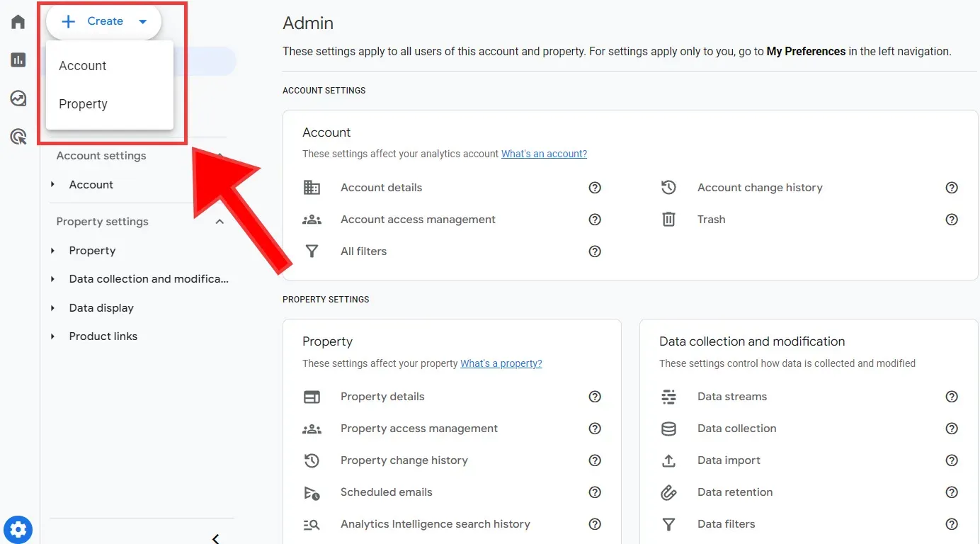Open help for Account change history
Screen dimensions: 980x544
coord(952,188)
